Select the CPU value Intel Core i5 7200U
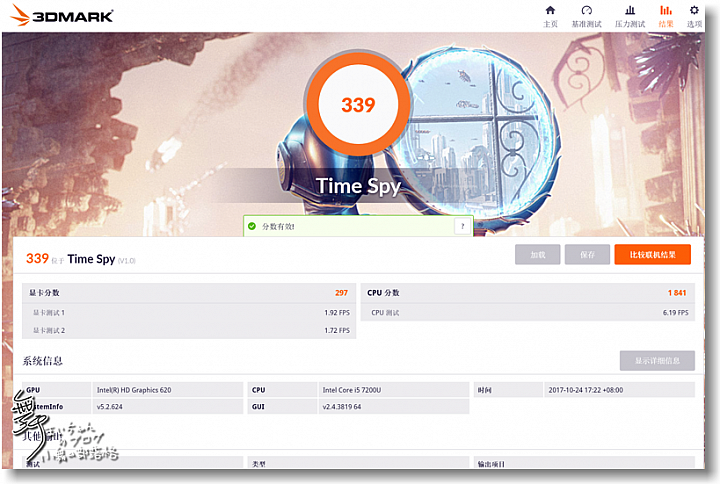 point(352,390)
